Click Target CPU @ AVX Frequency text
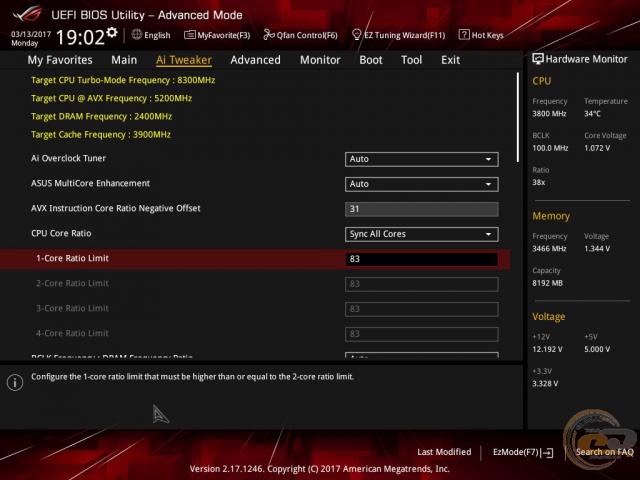 111,98
